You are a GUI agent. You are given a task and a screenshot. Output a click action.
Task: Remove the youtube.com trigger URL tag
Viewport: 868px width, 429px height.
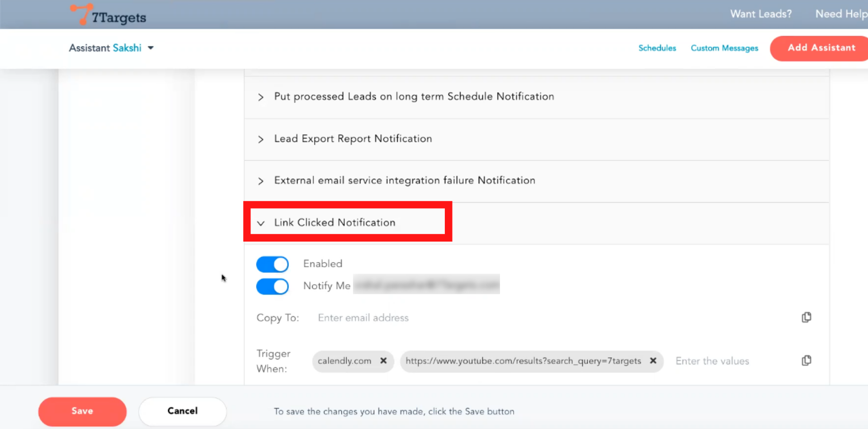[x=653, y=361]
